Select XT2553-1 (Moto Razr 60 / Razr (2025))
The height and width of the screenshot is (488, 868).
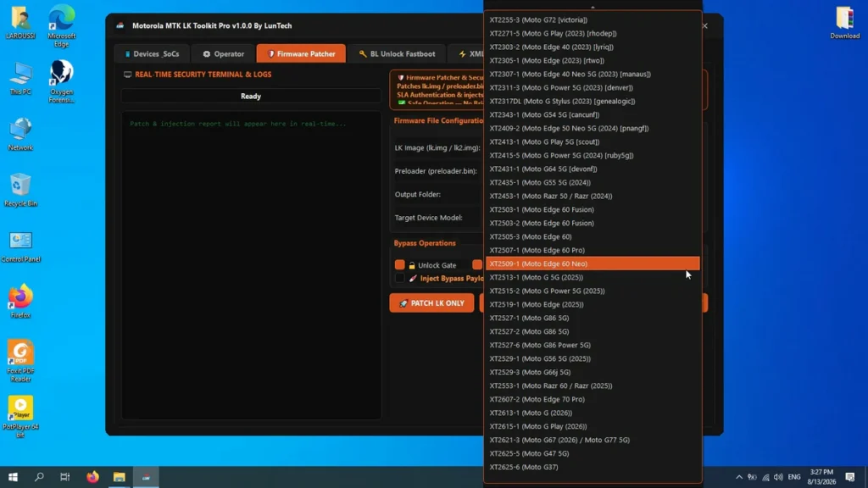593,385
